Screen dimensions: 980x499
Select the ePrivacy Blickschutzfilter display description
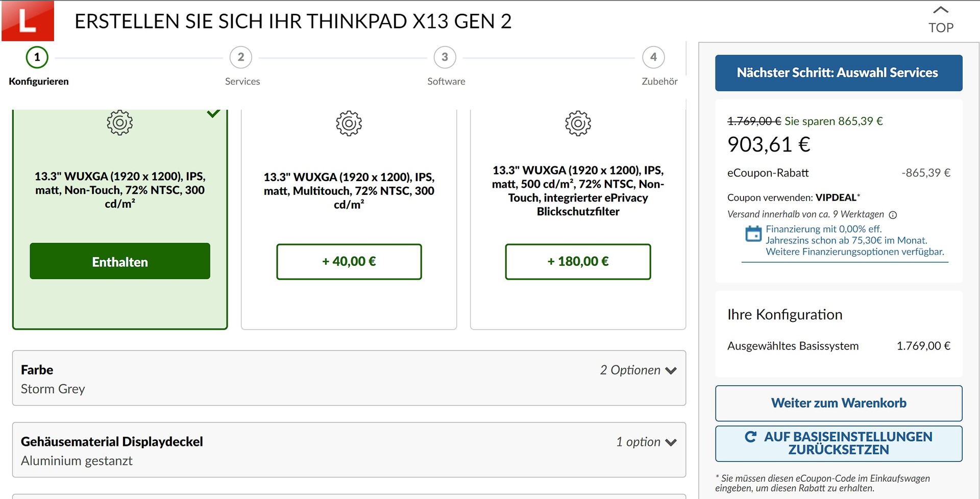click(578, 191)
